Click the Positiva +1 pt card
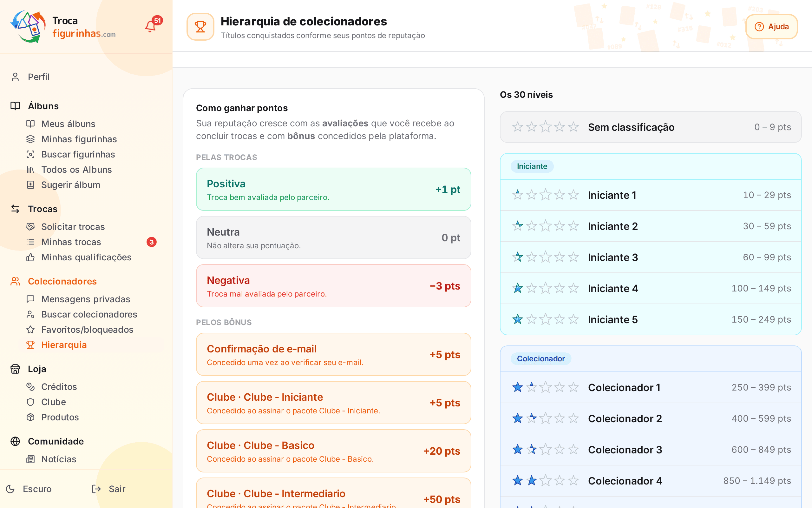 (334, 189)
